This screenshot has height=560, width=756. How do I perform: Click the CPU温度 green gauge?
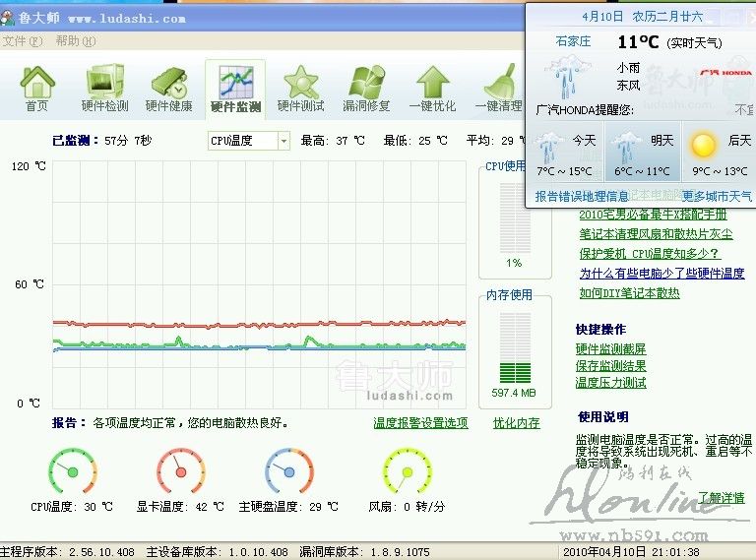coord(73,471)
